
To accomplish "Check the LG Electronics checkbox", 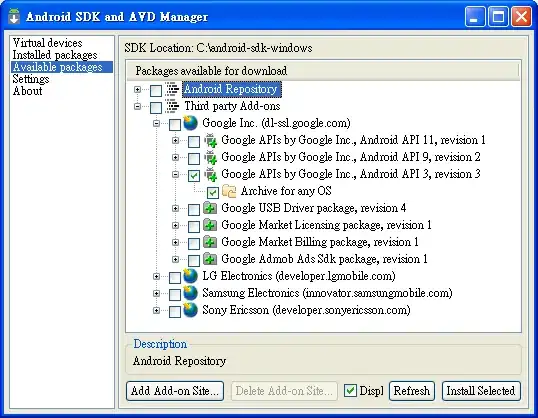I will [x=175, y=277].
